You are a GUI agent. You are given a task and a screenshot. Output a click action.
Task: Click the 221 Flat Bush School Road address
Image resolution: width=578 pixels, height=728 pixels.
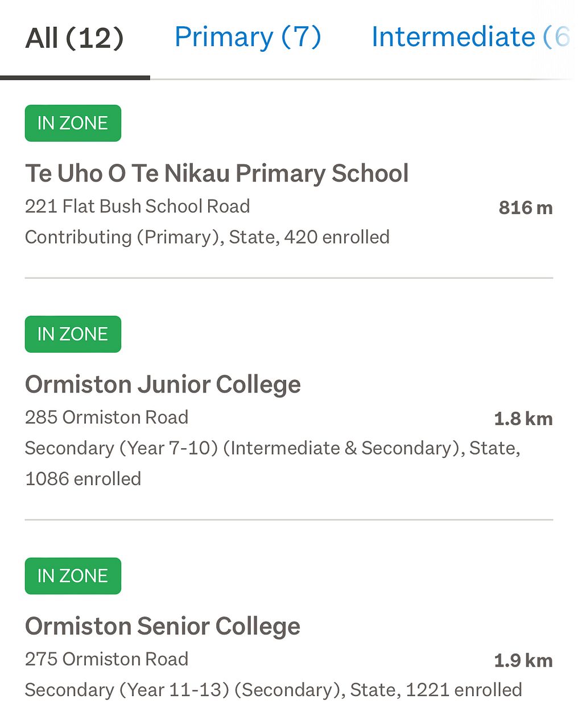137,206
